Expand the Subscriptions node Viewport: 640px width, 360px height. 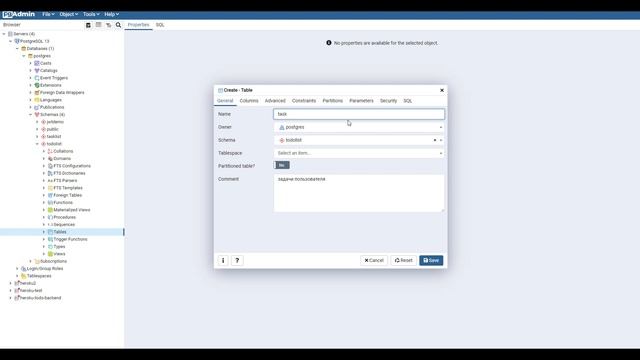(31, 261)
